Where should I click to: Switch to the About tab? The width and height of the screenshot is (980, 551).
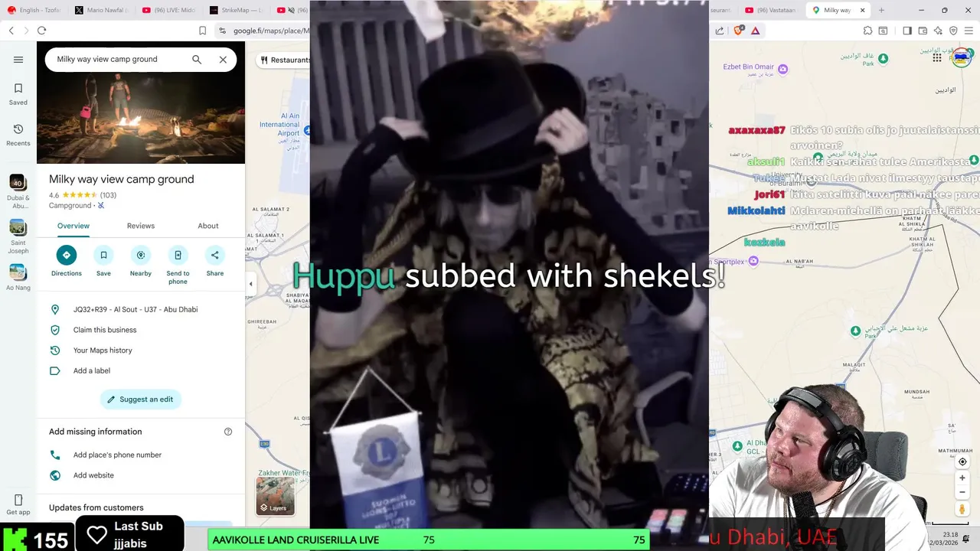208,226
